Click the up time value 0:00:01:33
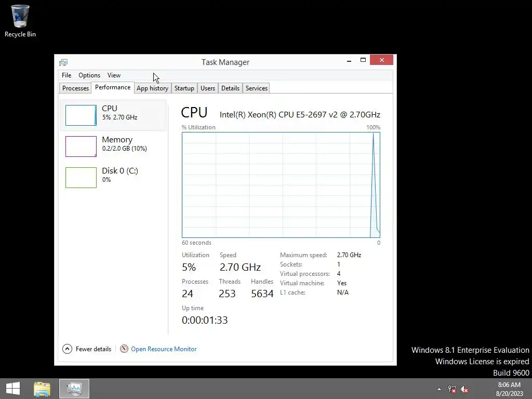The height and width of the screenshot is (399, 532). (x=205, y=320)
